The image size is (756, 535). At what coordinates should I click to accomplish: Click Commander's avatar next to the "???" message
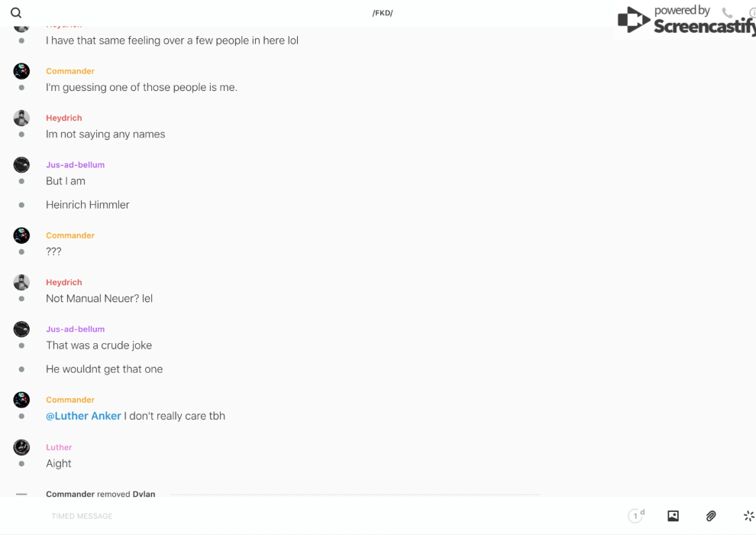21,235
